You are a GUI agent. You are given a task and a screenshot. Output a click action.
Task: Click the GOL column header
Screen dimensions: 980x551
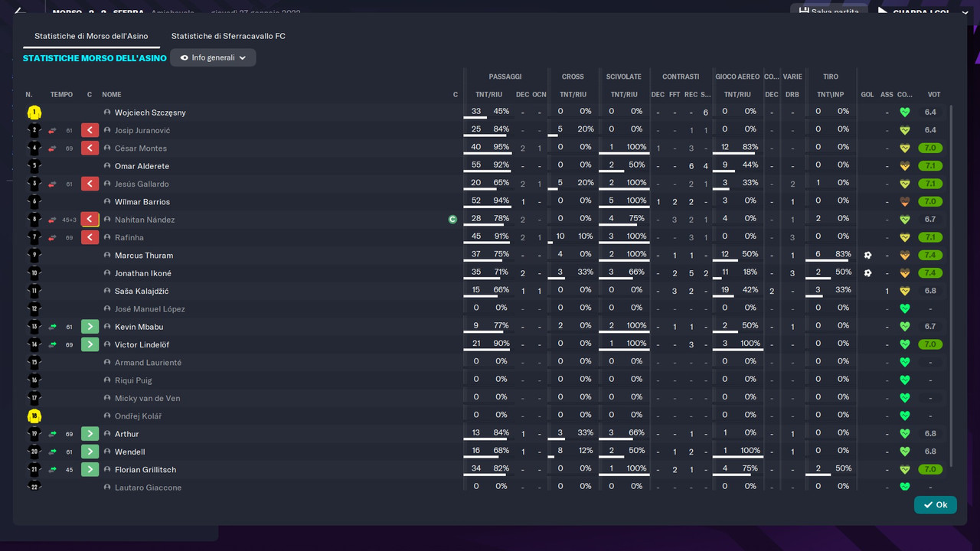867,95
